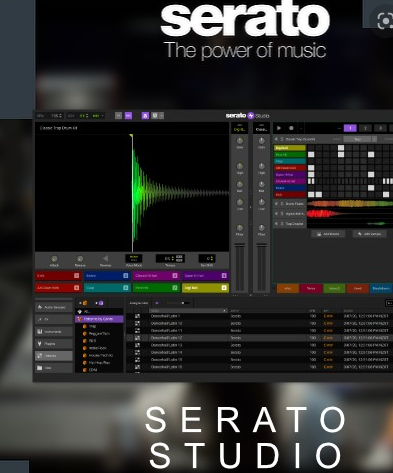Image resolution: width=393 pixels, height=473 pixels.
Task: Select scene slot 3 in transport bar
Action: pyautogui.click(x=380, y=128)
